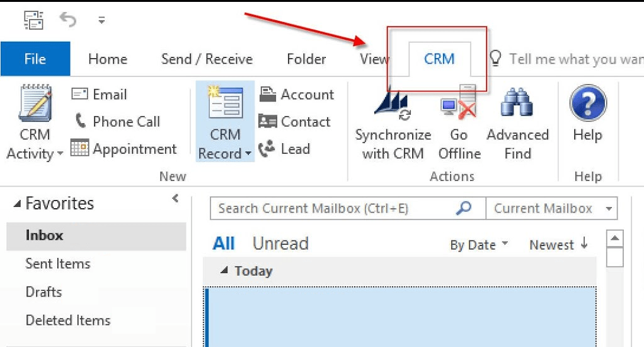Expand the CRM Record dropdown
Screen dimensions: 644x347
point(225,153)
